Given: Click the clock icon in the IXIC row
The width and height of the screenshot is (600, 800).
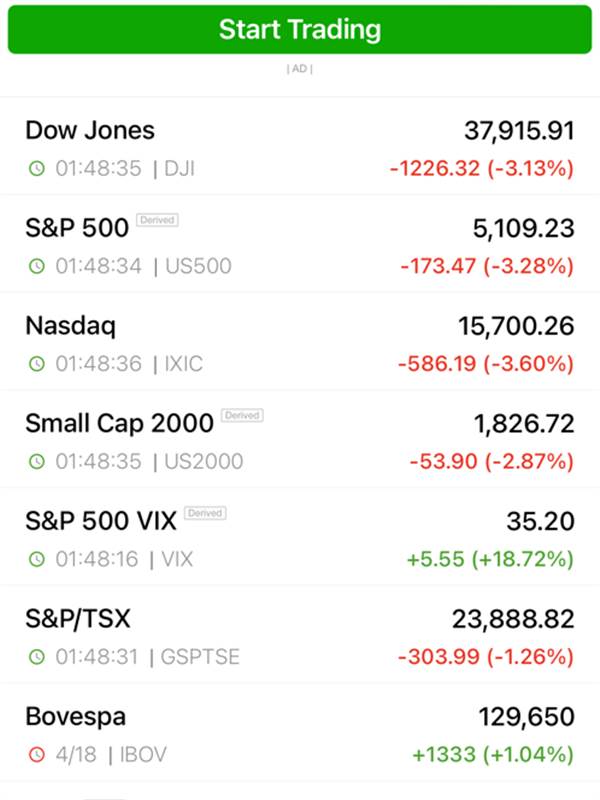Looking at the screenshot, I should (37, 364).
